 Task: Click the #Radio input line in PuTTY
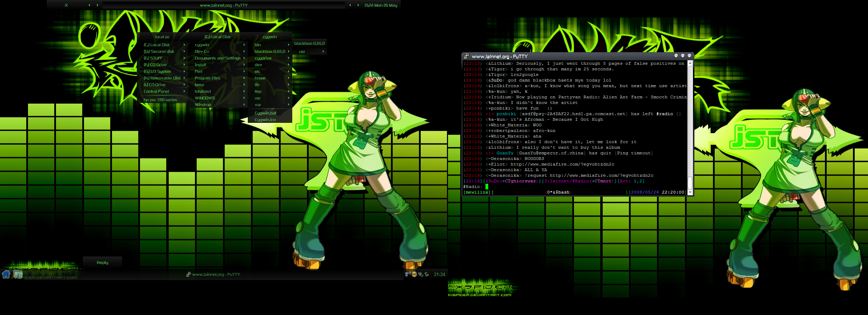pyautogui.click(x=575, y=187)
